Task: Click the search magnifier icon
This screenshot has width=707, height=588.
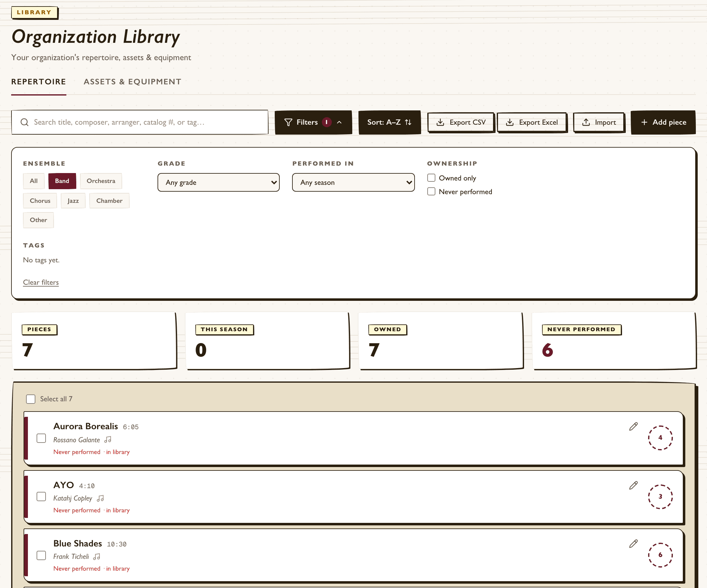Action: tap(24, 122)
